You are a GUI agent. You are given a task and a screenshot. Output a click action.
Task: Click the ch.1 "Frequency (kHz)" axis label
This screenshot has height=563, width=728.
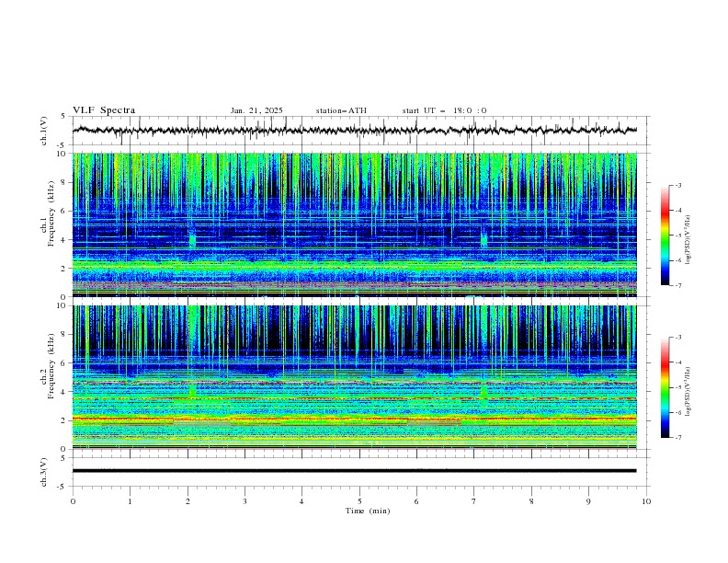pyautogui.click(x=51, y=214)
